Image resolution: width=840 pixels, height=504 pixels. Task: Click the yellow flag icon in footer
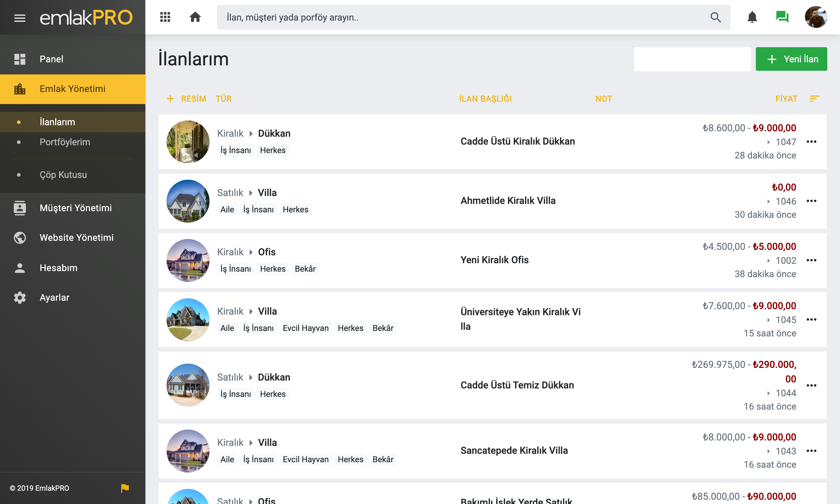[125, 488]
